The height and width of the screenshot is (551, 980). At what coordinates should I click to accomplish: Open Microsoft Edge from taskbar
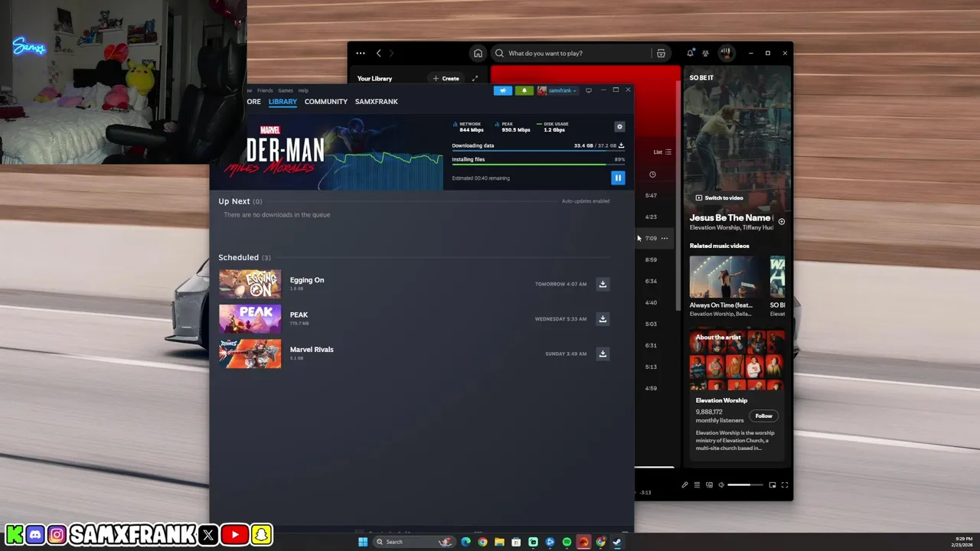click(x=465, y=542)
